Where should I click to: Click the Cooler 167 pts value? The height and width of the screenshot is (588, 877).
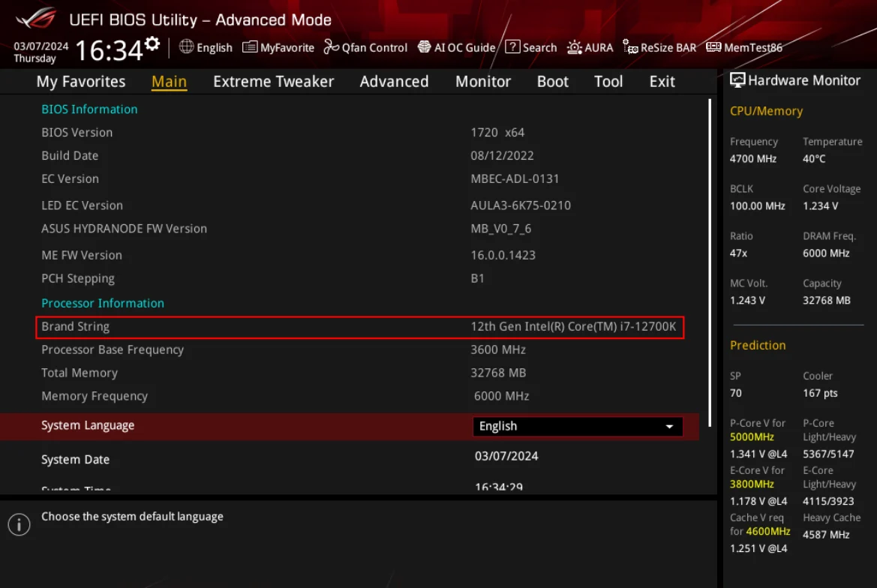click(x=820, y=393)
